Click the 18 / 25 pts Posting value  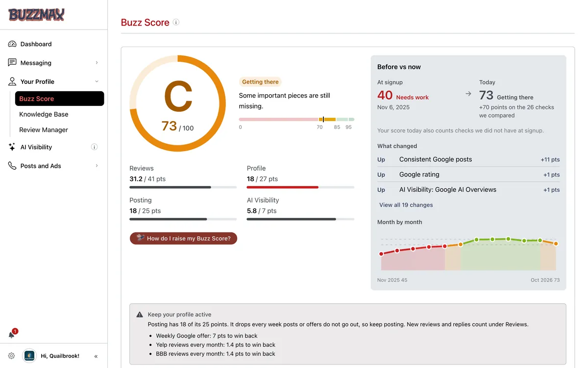tap(145, 211)
